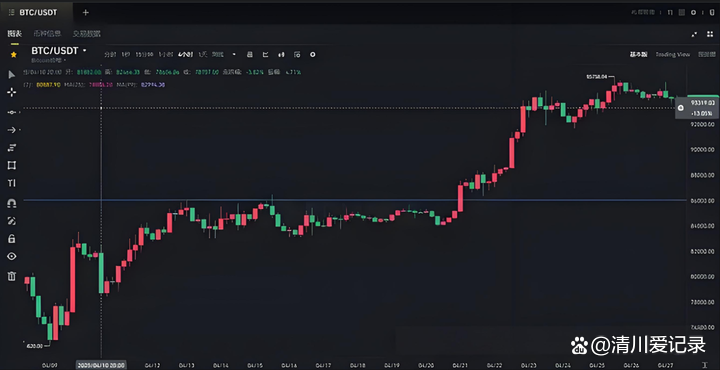Image resolution: width=720 pixels, height=370 pixels.
Task: Select the stacked-lines Fibonacci tool
Action: click(x=12, y=147)
